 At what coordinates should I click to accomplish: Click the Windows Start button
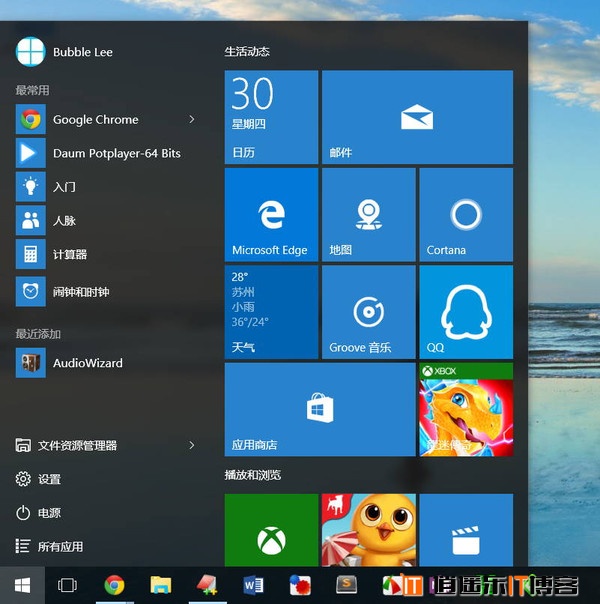pyautogui.click(x=22, y=585)
